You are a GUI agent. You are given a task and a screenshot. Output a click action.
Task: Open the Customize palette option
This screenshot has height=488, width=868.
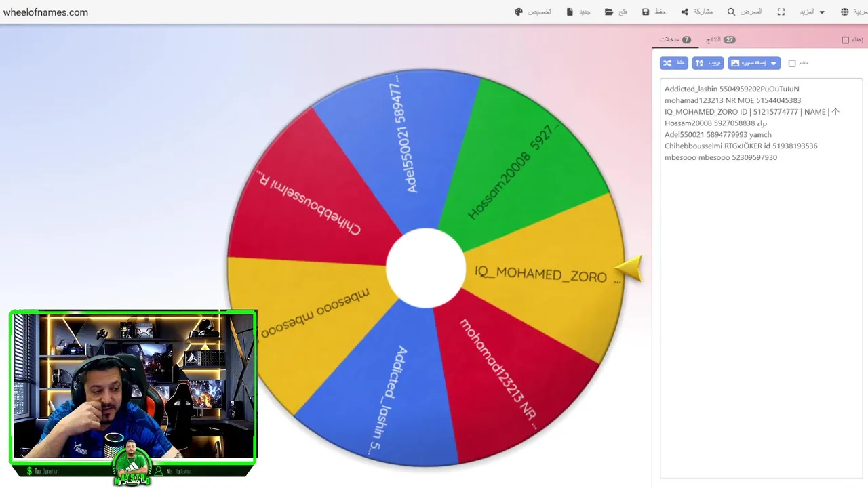click(x=533, y=12)
